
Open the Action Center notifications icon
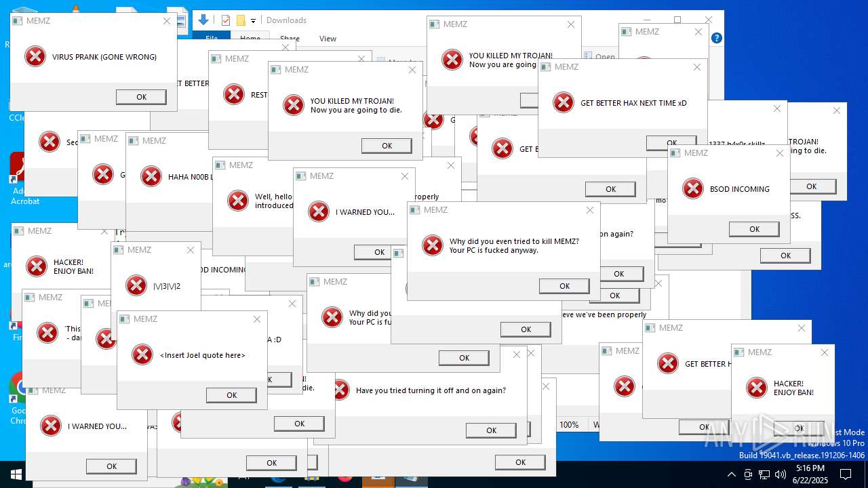tap(846, 474)
